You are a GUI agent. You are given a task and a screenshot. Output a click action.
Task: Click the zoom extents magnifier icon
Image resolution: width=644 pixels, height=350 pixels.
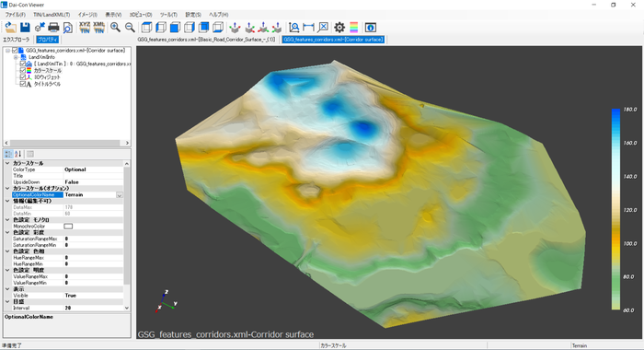point(294,28)
